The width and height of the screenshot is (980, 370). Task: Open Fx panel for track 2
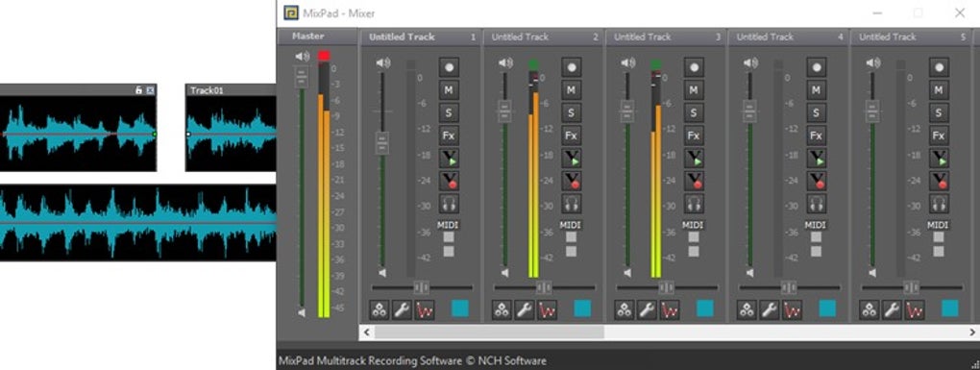[572, 135]
